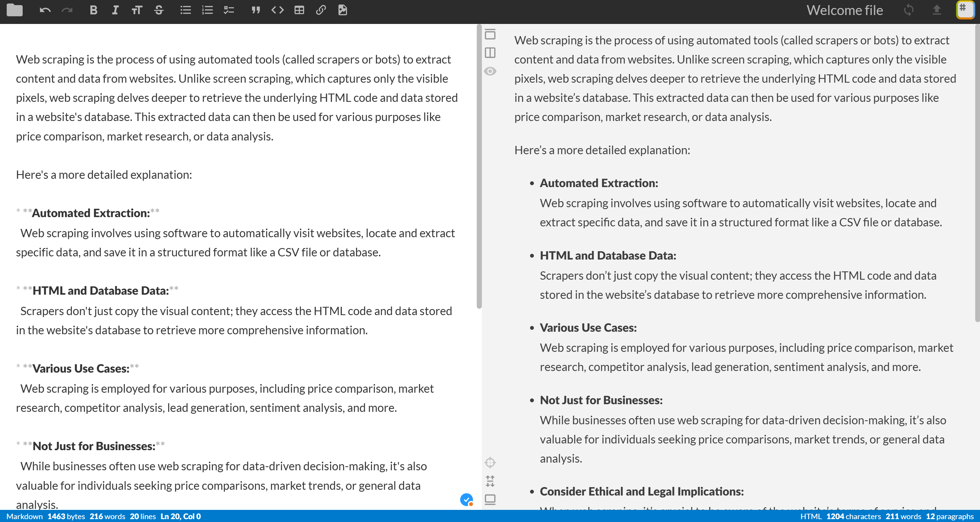Insert a checklist task list
Viewport: 980px width, 522px height.
pos(229,10)
